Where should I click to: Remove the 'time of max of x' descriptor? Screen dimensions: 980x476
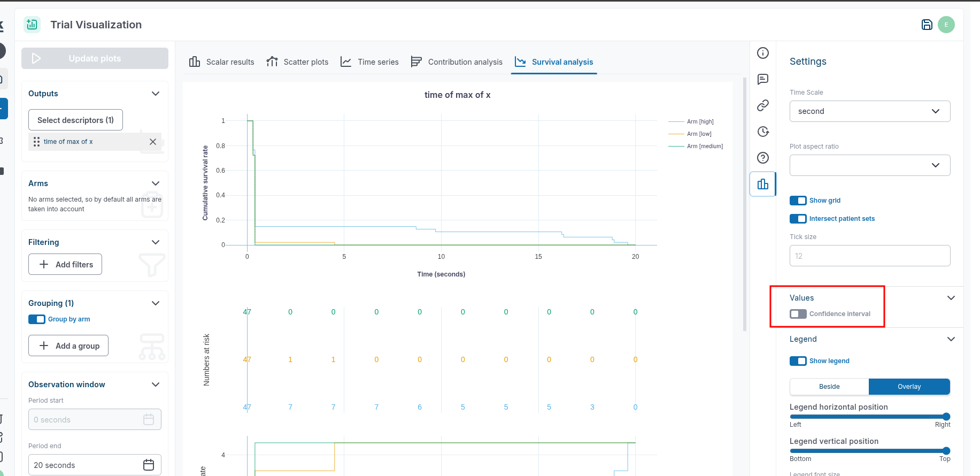point(153,142)
